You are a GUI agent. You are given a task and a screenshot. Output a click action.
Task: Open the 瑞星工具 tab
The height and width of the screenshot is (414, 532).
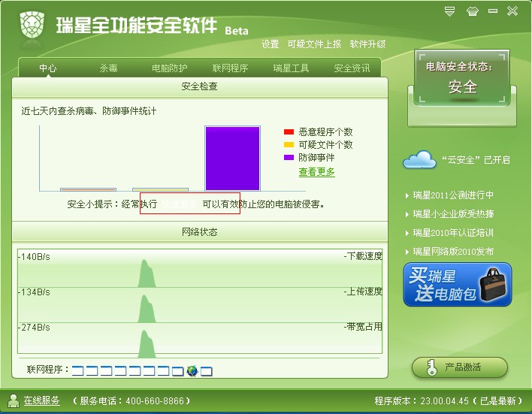tap(291, 68)
